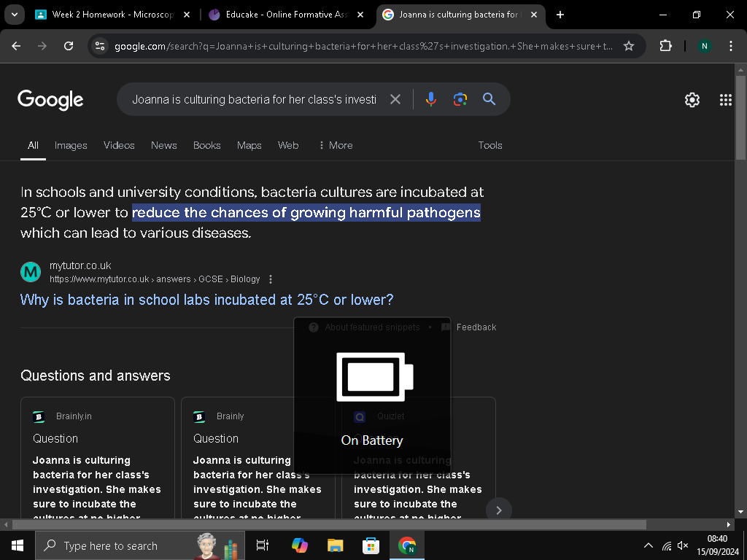Open the Extensions puzzle icon
747x560 pixels.
(665, 46)
